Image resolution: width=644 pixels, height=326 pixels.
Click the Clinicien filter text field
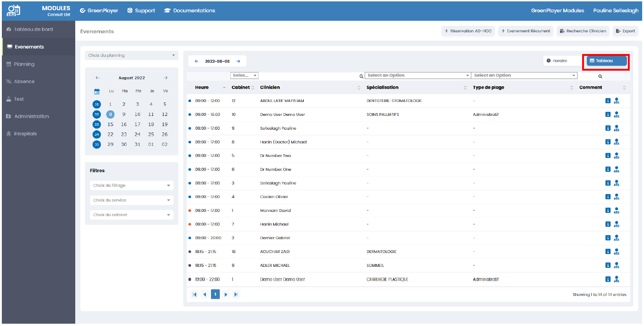309,75
